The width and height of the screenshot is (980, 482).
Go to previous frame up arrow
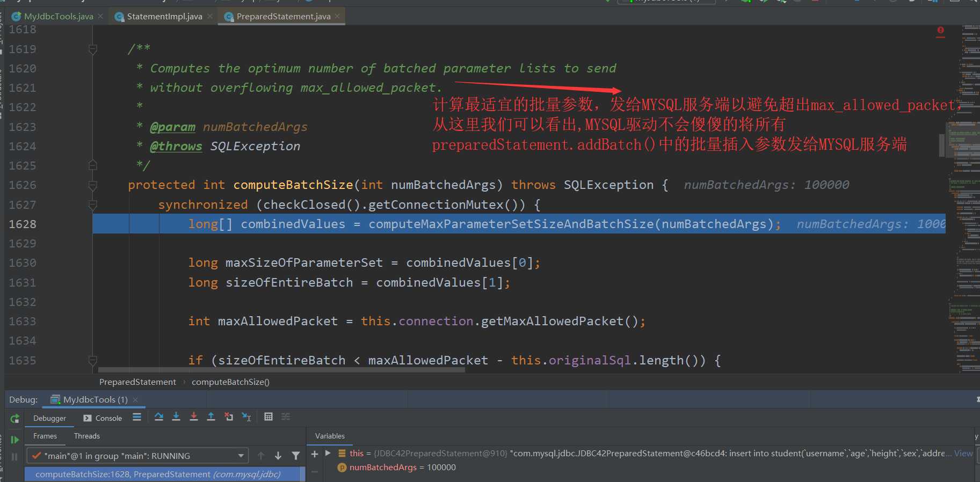click(x=261, y=456)
